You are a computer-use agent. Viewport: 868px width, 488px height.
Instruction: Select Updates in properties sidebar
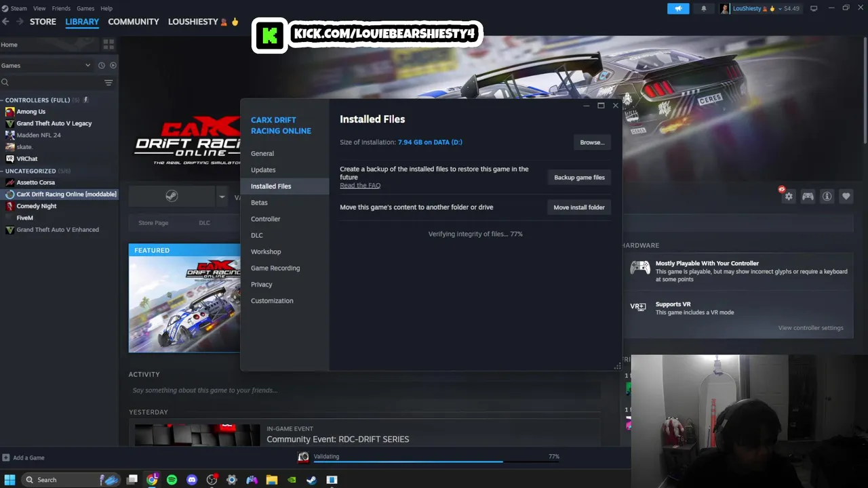(285, 170)
